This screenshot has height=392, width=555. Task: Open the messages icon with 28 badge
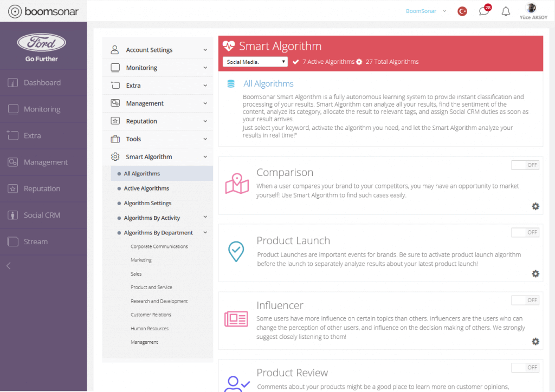point(484,11)
